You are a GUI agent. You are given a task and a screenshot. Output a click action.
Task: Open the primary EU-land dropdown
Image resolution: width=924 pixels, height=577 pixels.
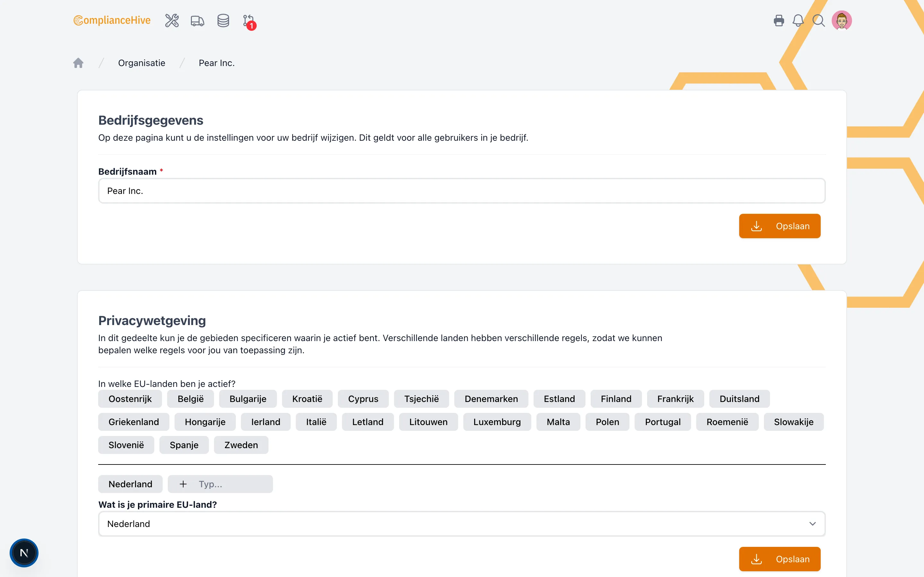(x=461, y=523)
